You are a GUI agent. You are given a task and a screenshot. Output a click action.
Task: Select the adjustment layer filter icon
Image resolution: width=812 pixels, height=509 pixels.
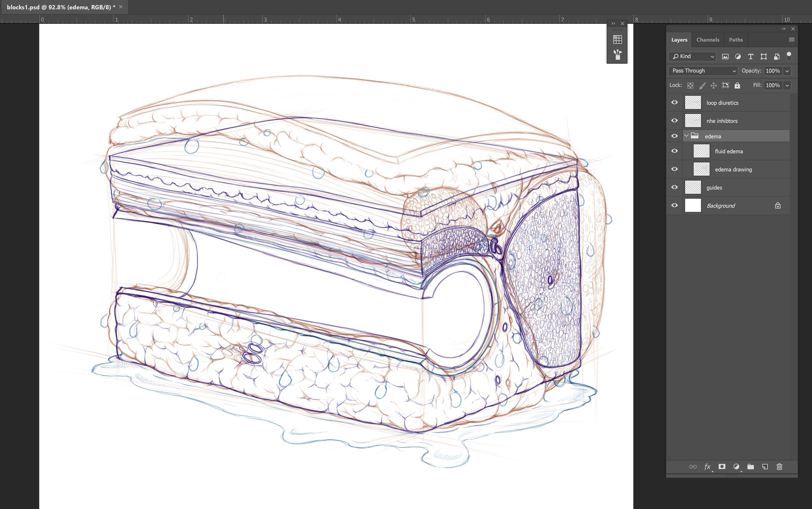tap(738, 56)
